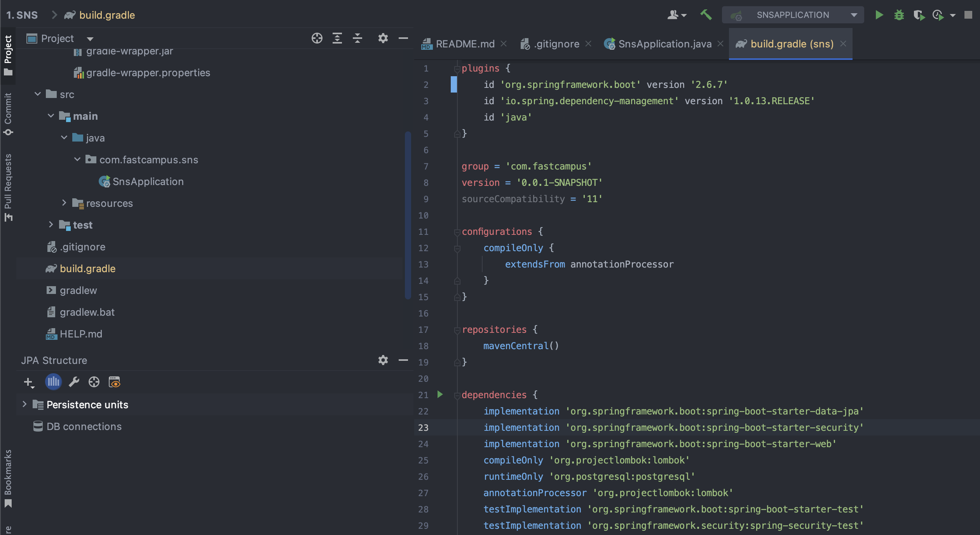Screen dimensions: 980x535
Task: Start debugging with the bug icon
Action: pos(899,15)
